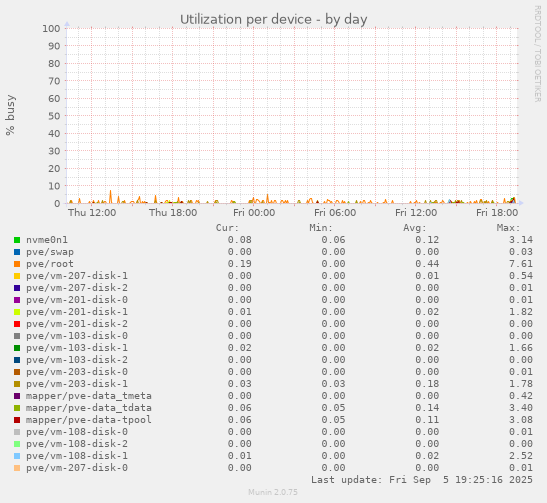Click the olive green pve-data_tdata swatch
This screenshot has height=503, width=547.
coord(17,408)
